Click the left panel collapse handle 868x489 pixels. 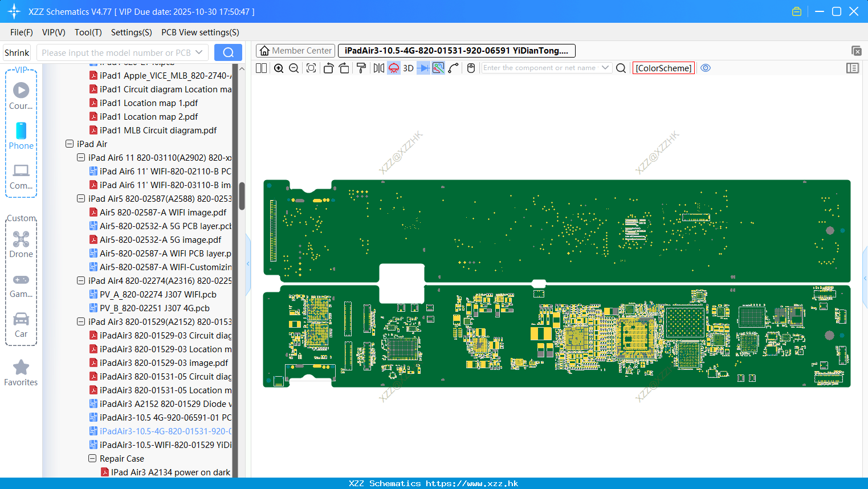pos(248,264)
